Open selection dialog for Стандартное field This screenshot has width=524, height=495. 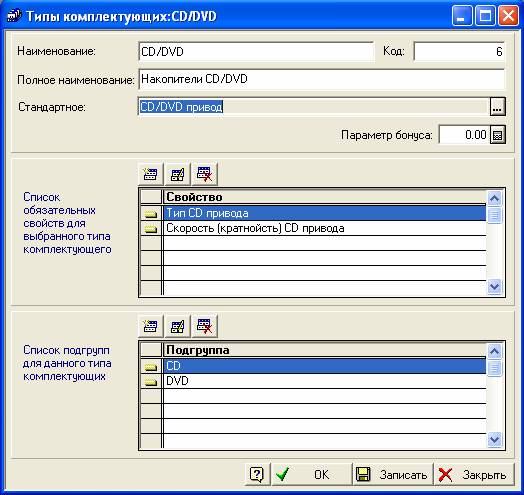tap(498, 107)
